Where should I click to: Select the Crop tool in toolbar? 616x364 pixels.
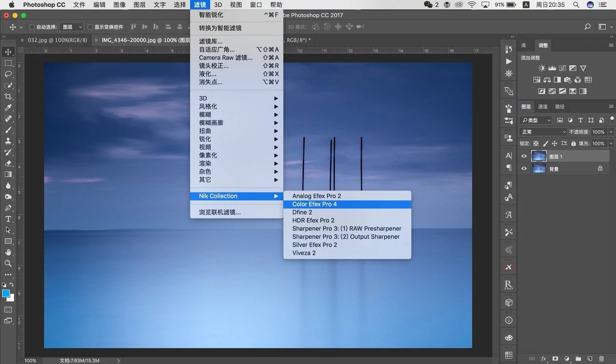pos(8,97)
